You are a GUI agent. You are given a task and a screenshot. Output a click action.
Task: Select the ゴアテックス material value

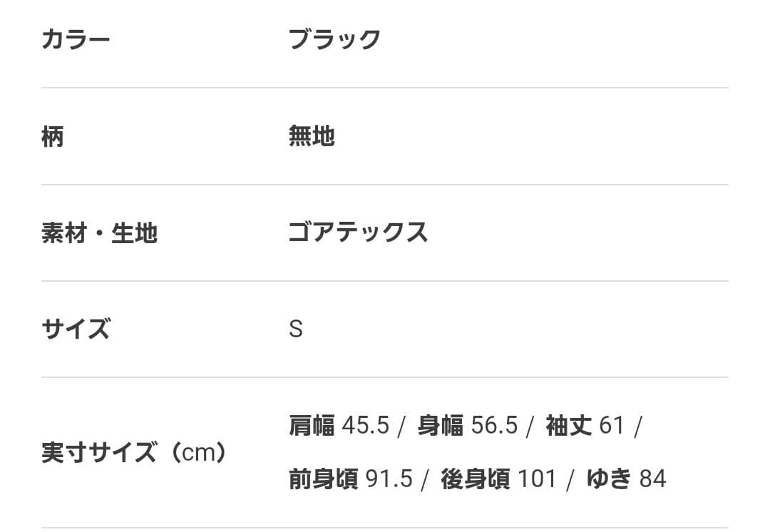click(x=358, y=232)
